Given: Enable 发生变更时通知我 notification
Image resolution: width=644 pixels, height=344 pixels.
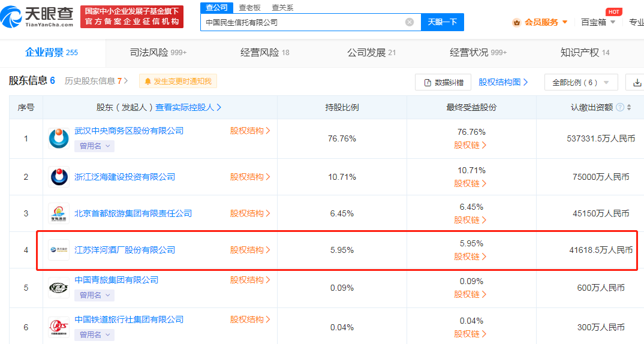Looking at the screenshot, I should click(x=178, y=82).
